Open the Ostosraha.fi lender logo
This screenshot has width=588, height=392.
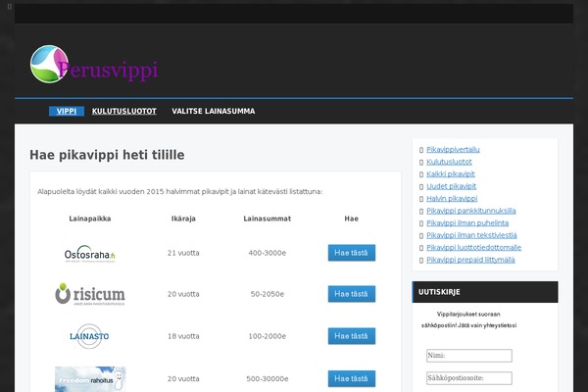(x=89, y=254)
